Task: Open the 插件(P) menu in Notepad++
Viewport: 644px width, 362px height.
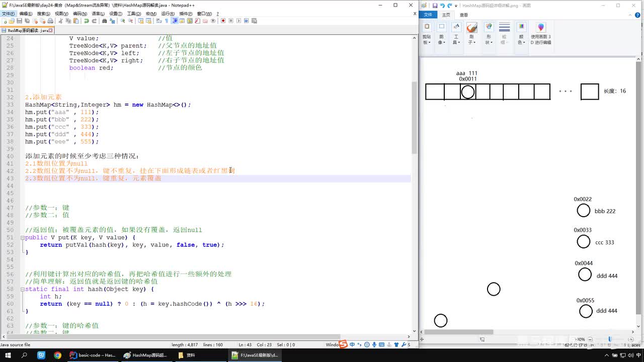Action: [x=186, y=14]
